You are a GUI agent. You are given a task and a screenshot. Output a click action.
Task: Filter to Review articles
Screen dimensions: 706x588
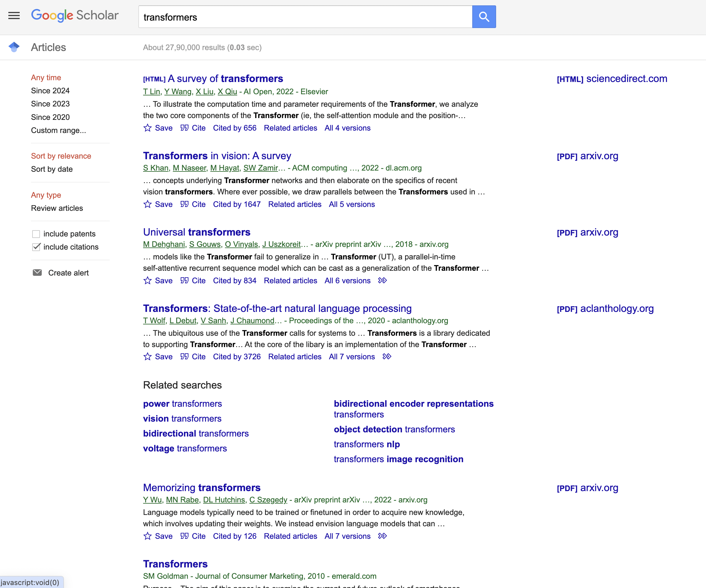click(57, 208)
